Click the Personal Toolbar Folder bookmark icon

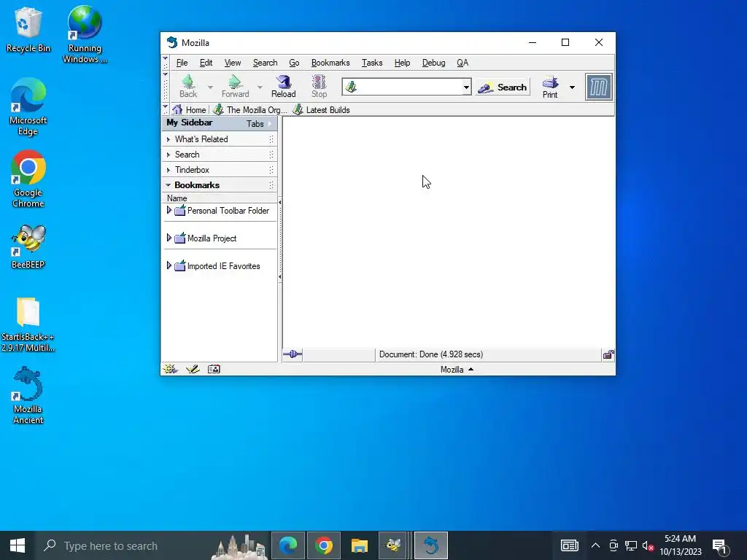click(179, 211)
